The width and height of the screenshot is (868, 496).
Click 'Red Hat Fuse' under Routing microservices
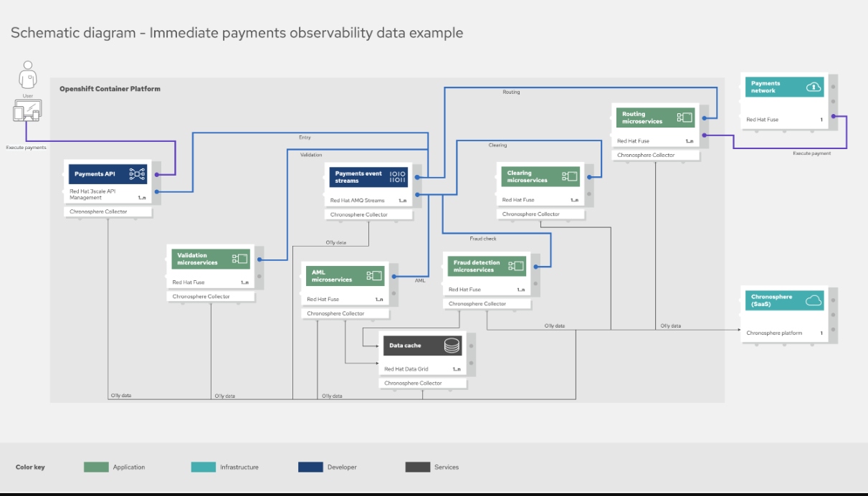(633, 141)
